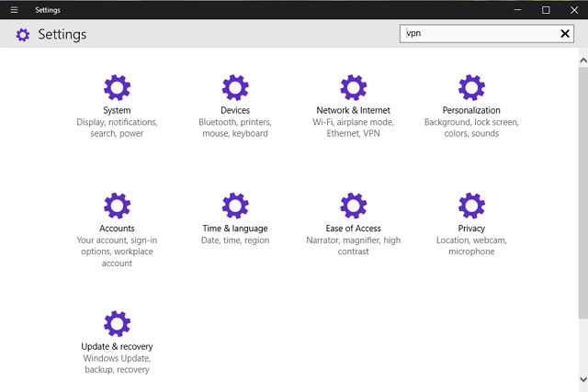Image resolution: width=588 pixels, height=392 pixels.
Task: Click the scrollbar down arrow
Action: click(583, 379)
